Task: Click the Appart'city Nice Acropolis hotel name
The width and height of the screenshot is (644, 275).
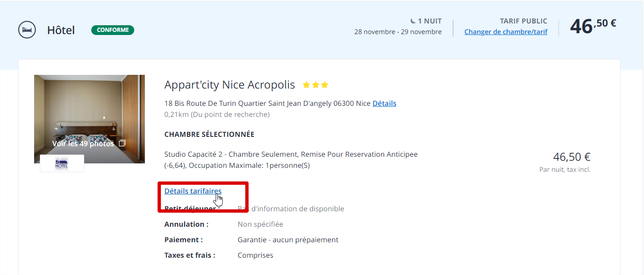Action: 229,85
